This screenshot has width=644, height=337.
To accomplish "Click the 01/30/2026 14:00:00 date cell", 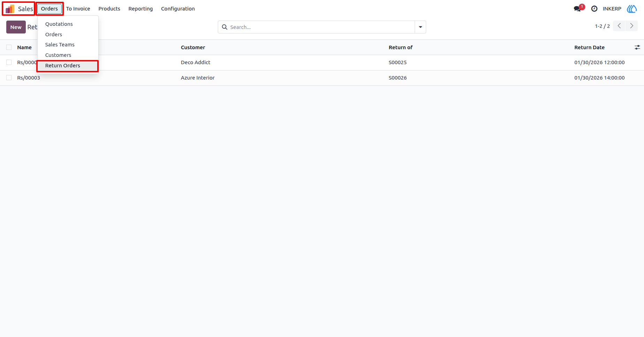I will tap(599, 78).
